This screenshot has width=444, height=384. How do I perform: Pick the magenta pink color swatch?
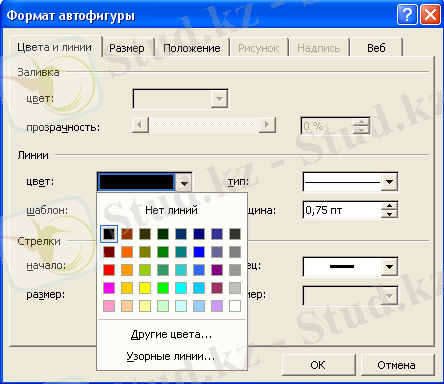[x=109, y=288]
